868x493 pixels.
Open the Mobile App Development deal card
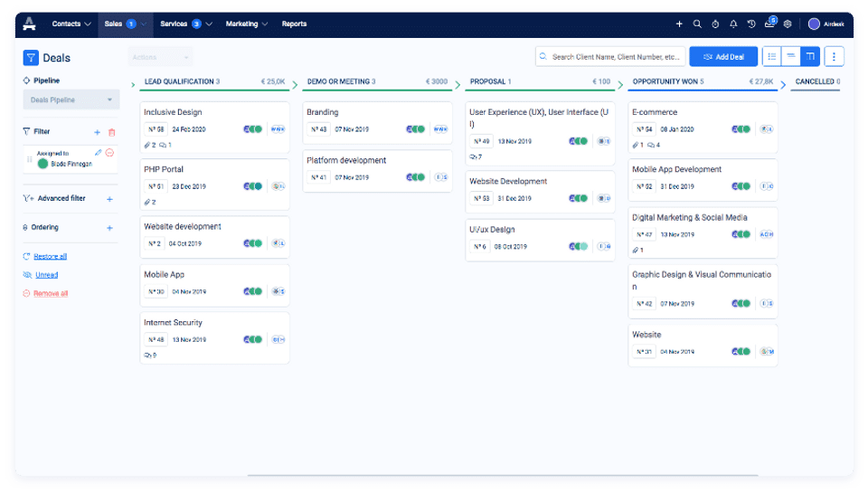tap(703, 179)
